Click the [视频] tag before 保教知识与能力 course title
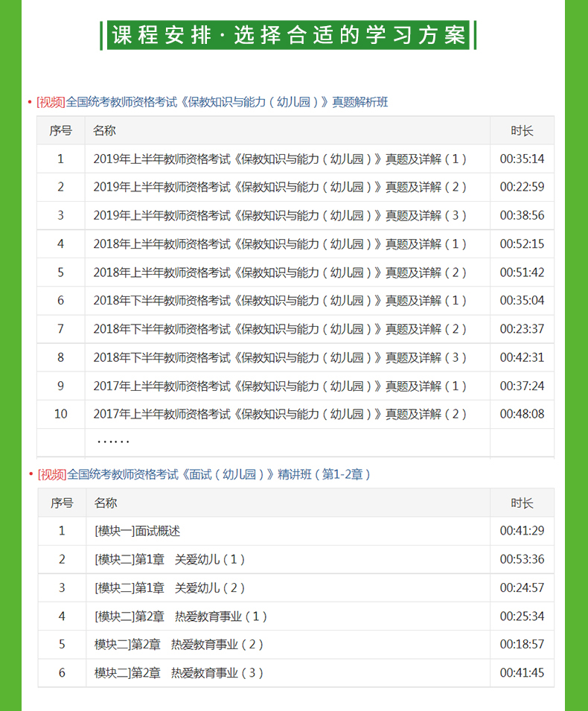 tap(51, 102)
